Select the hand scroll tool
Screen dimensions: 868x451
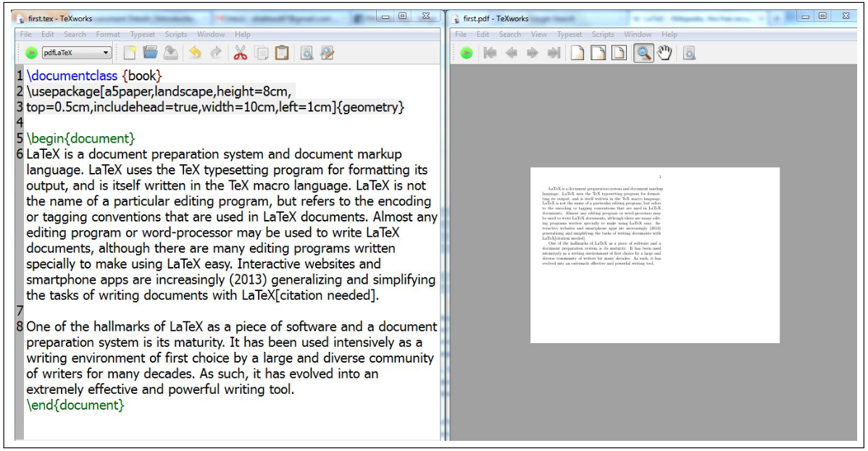tap(665, 53)
